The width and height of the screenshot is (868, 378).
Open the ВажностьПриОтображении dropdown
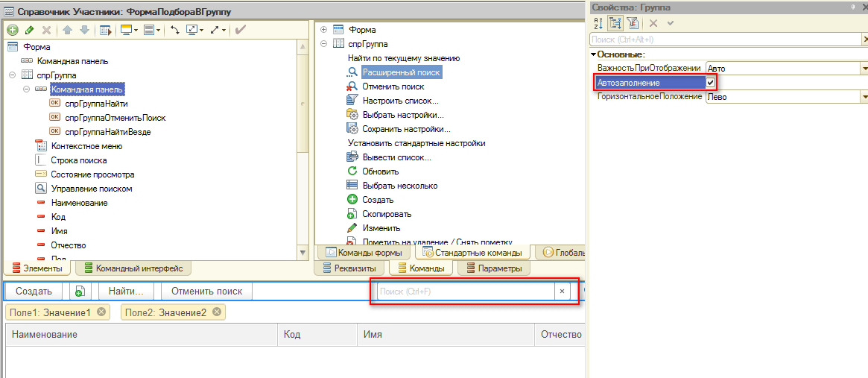864,68
